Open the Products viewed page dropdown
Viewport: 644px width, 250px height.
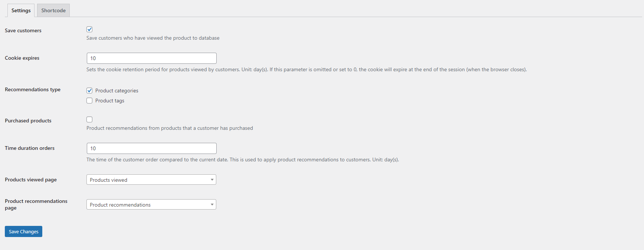point(151,180)
